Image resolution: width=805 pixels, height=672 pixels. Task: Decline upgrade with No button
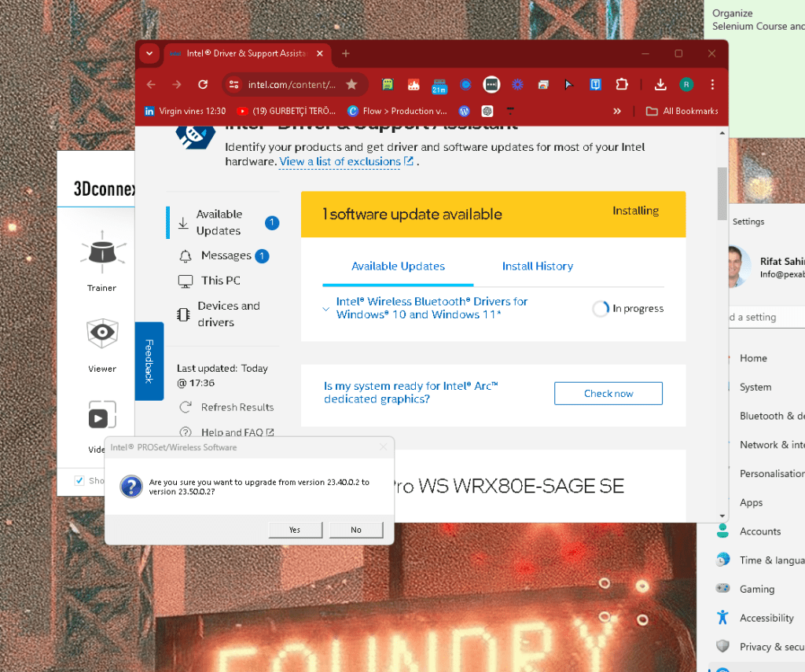coord(356,530)
